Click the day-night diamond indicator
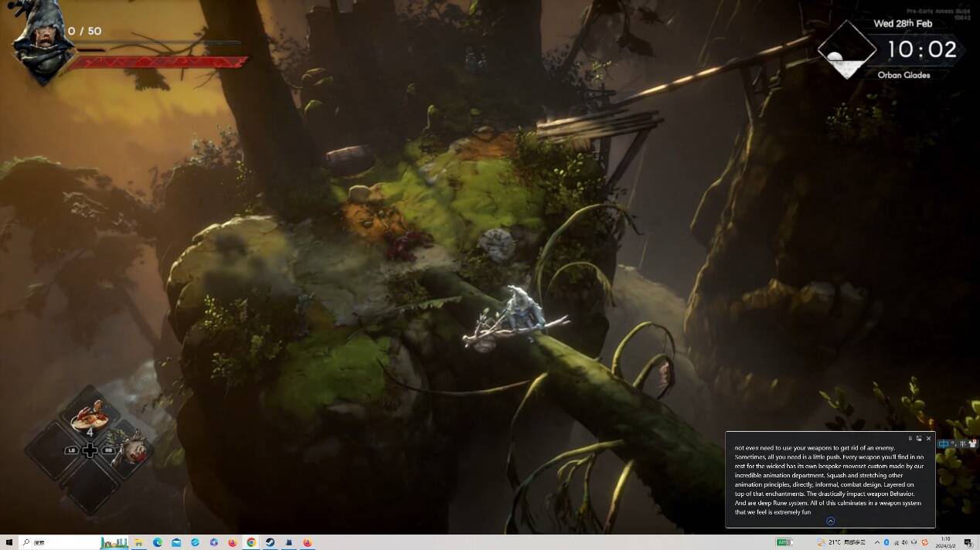Image resolution: width=980 pixels, height=550 pixels. pyautogui.click(x=847, y=50)
